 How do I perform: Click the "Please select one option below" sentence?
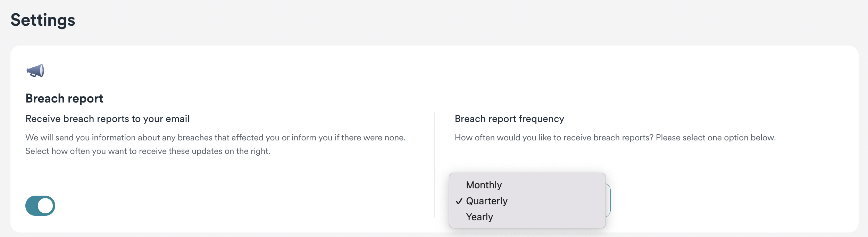pos(715,138)
